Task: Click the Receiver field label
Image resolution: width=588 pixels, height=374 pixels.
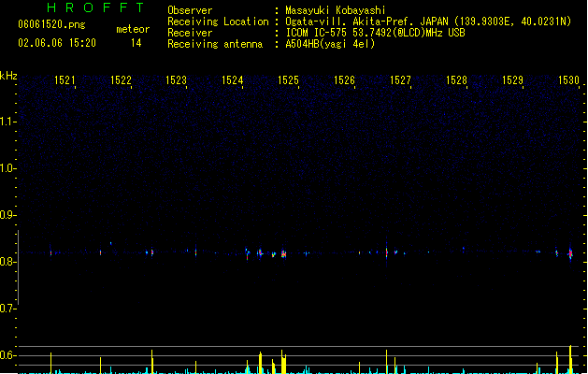Action: (x=190, y=33)
